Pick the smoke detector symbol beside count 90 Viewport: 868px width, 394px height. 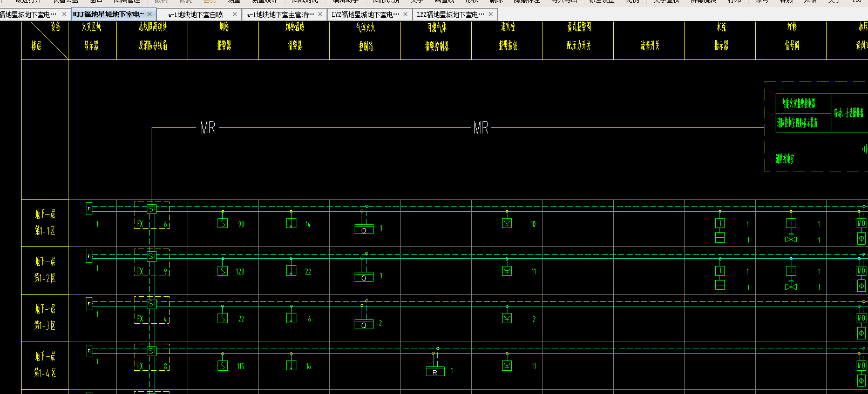(x=222, y=223)
